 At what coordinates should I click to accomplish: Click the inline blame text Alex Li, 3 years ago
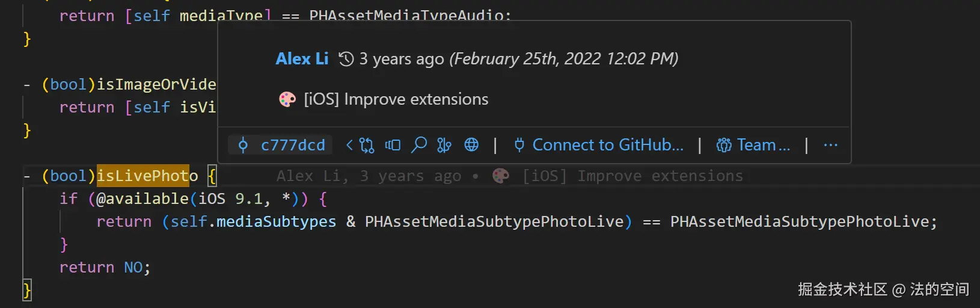pos(369,176)
